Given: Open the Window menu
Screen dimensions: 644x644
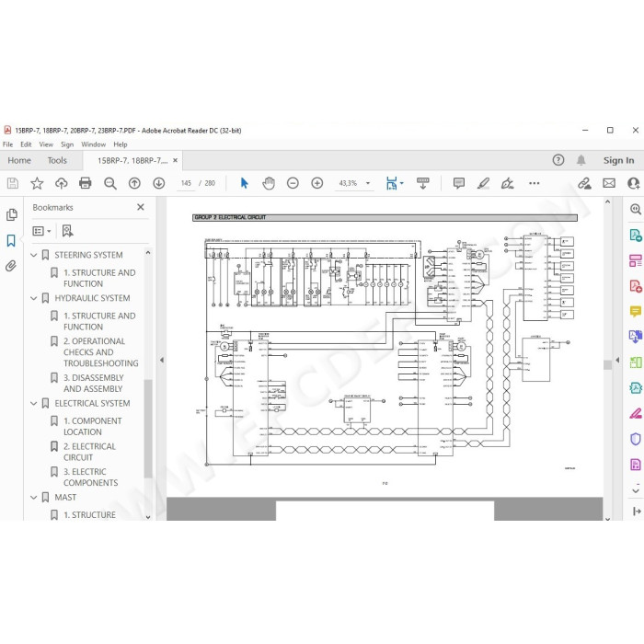Looking at the screenshot, I should pyautogui.click(x=93, y=144).
